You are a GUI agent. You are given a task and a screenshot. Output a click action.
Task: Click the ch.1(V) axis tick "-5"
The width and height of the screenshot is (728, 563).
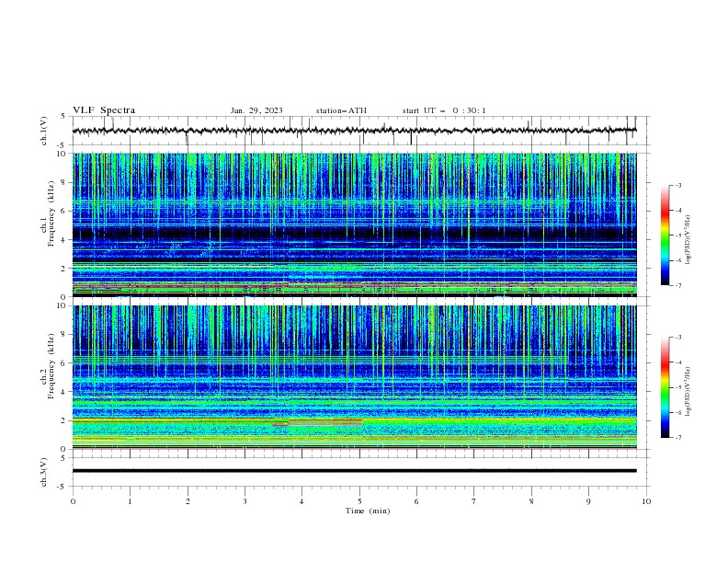(x=63, y=145)
